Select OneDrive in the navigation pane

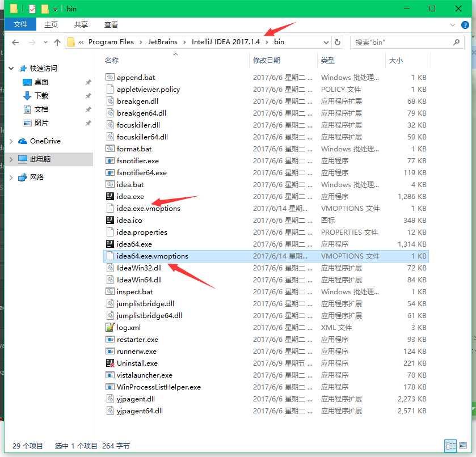coord(45,141)
